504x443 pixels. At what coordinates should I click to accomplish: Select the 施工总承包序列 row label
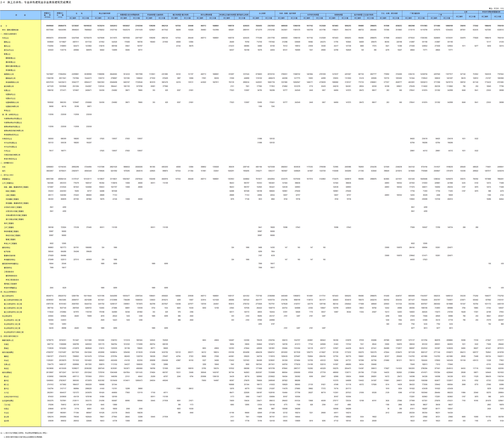pyautogui.click(x=8, y=296)
